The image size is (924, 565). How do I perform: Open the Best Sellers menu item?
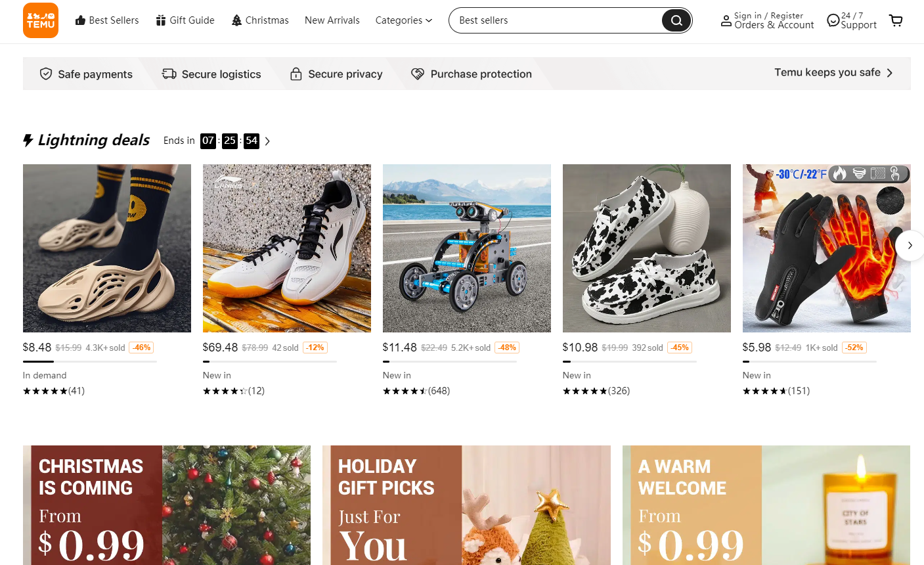107,20
